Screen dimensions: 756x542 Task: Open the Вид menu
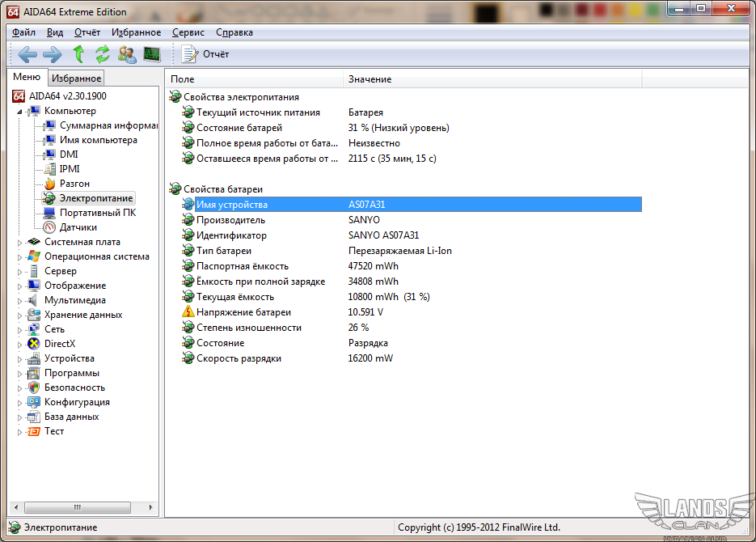(55, 32)
